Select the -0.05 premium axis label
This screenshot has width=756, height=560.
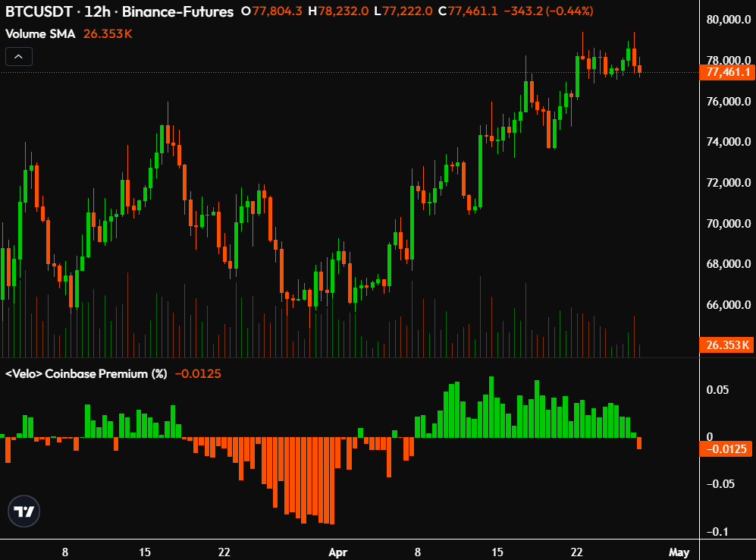pos(720,484)
